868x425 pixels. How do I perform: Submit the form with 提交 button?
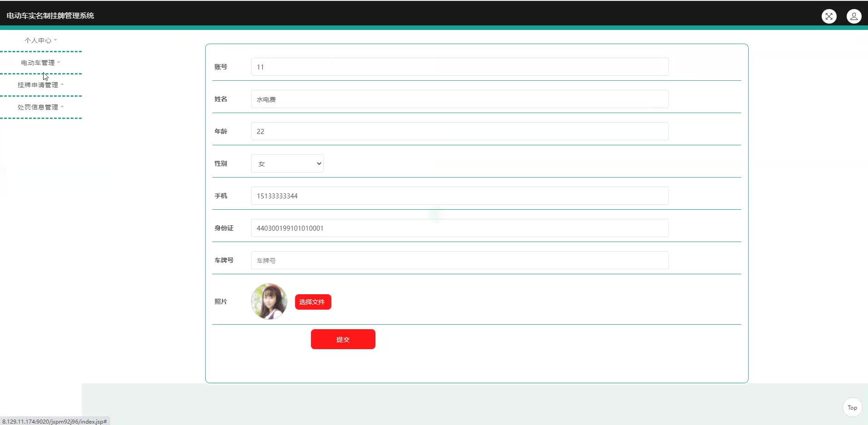pyautogui.click(x=343, y=339)
